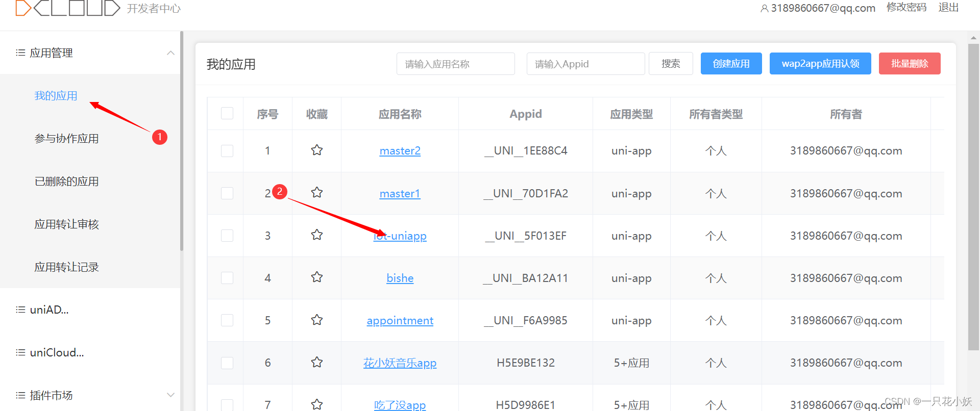Click wap2app应用认领 button
This screenshot has width=980, height=411.
pyautogui.click(x=820, y=64)
